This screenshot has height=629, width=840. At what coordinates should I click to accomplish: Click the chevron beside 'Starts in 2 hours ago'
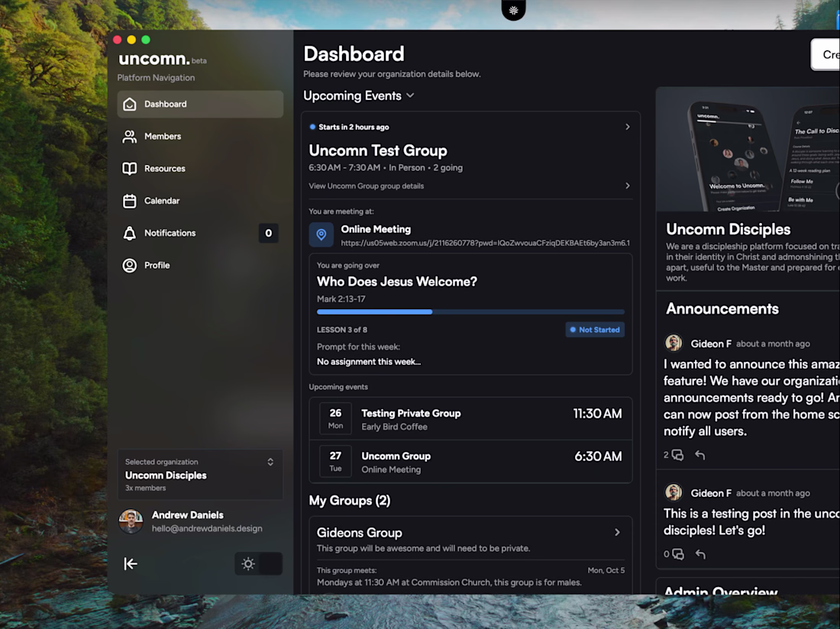pyautogui.click(x=627, y=127)
